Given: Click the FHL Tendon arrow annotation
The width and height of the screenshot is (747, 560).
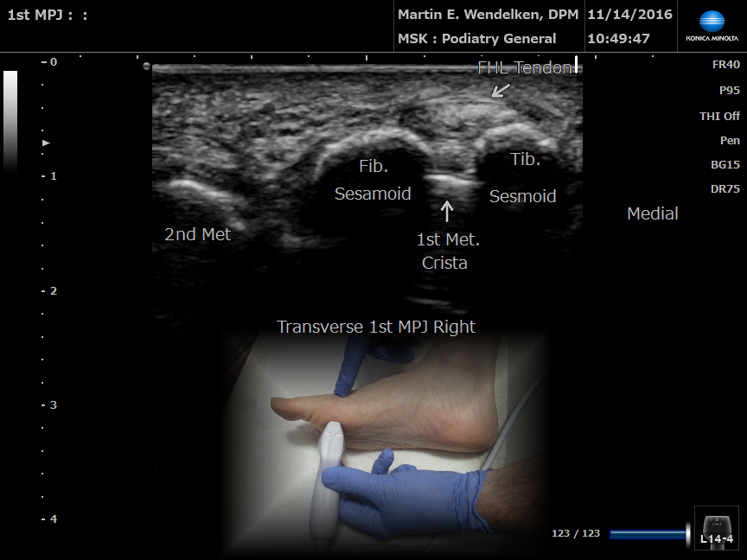Looking at the screenshot, I should [x=501, y=89].
